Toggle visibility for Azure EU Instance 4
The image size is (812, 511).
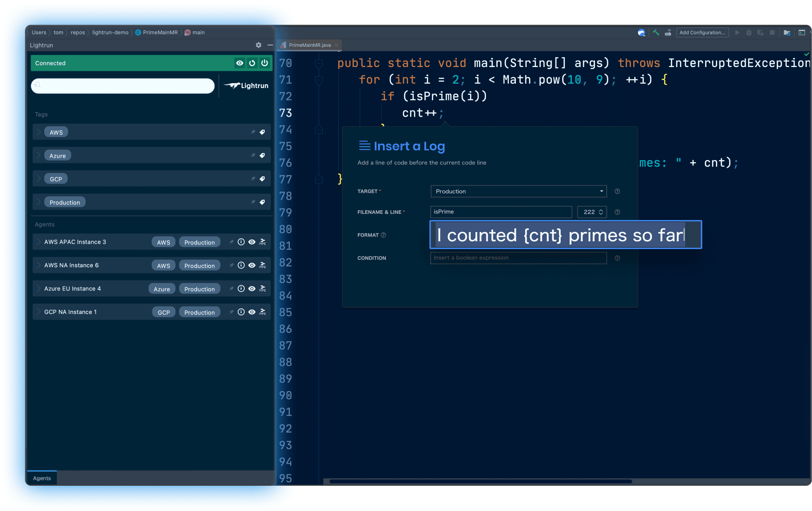click(x=252, y=289)
